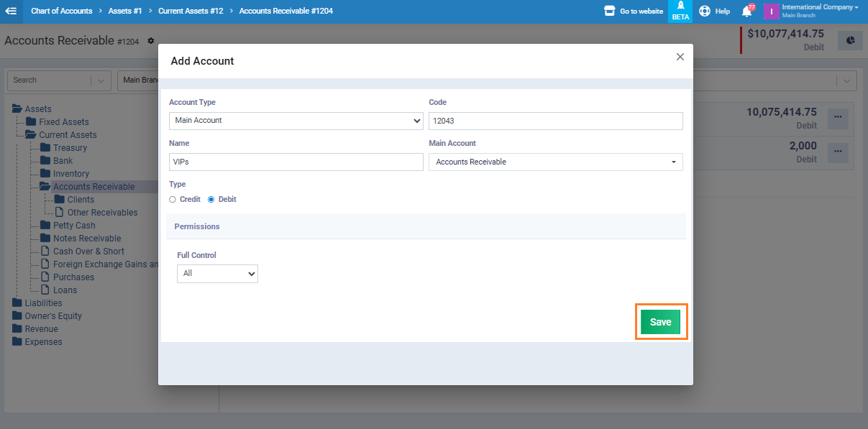Open the Main Account dropdown
This screenshot has height=429, width=868.
pos(555,162)
